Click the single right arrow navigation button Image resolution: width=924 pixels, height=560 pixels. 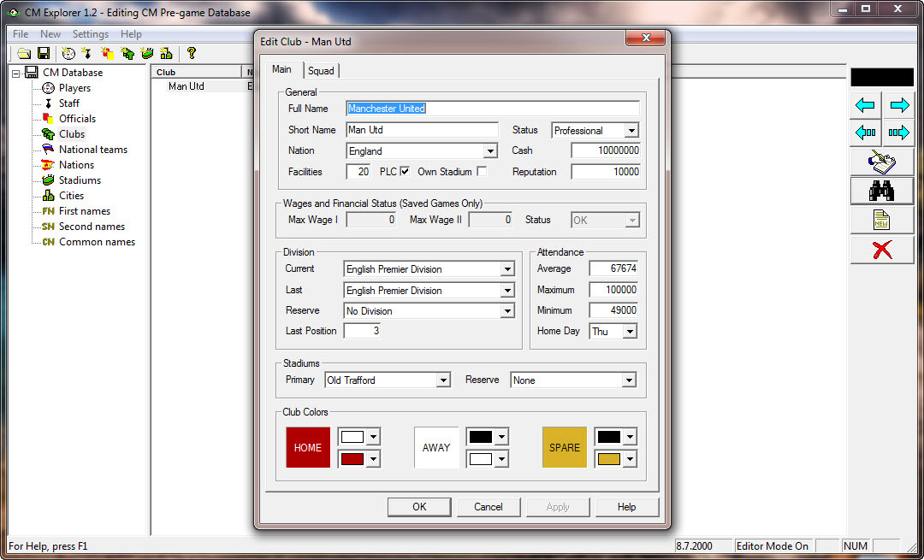[898, 105]
